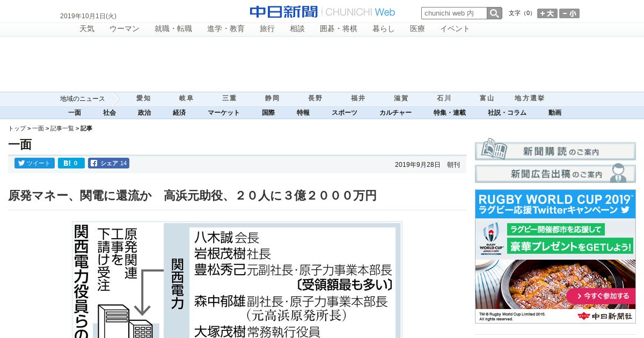
Task: Open the 中日新聞 CHUNICHI Web logo
Action: (322, 12)
